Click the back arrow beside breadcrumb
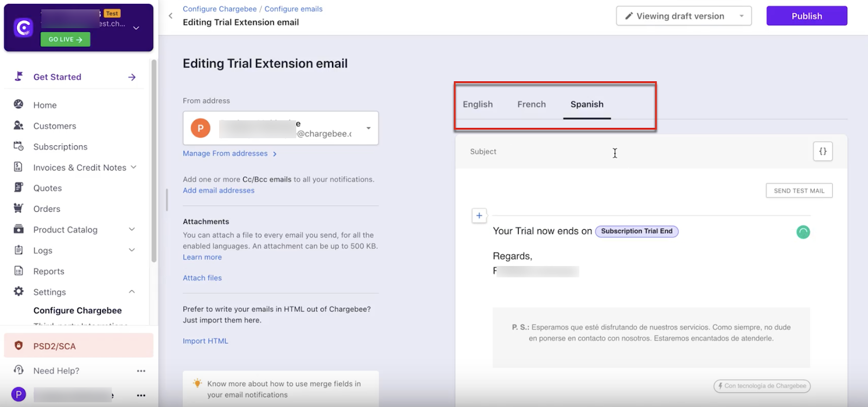The height and width of the screenshot is (407, 868). (x=170, y=16)
